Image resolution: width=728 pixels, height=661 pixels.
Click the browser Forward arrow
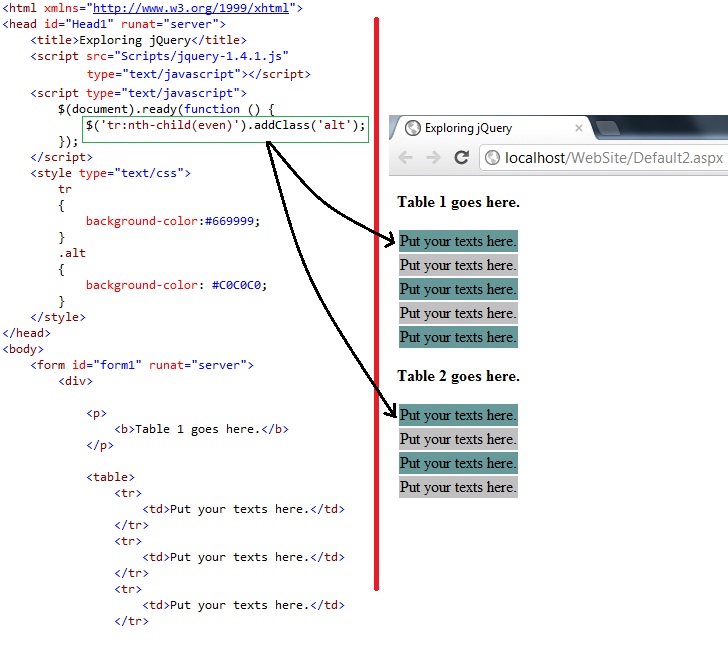433,158
